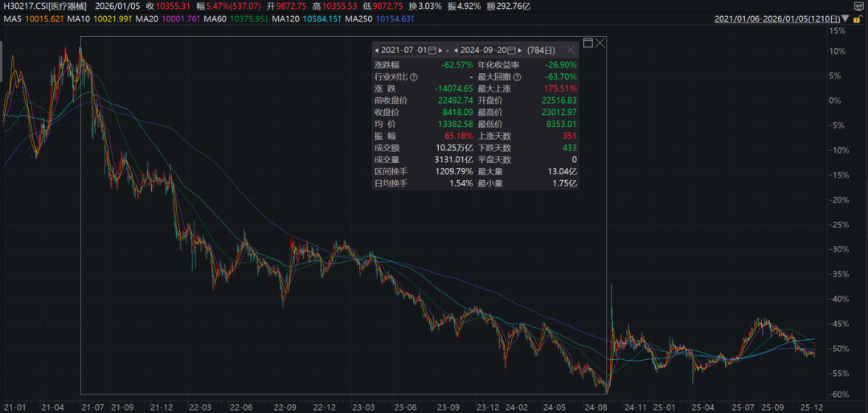
Task: Click the selection box window icon
Action: click(588, 42)
